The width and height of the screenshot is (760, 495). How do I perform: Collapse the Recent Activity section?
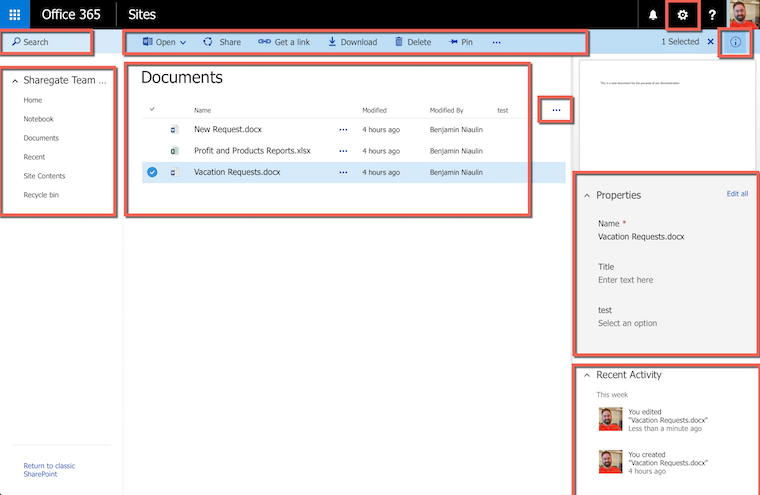tap(587, 375)
